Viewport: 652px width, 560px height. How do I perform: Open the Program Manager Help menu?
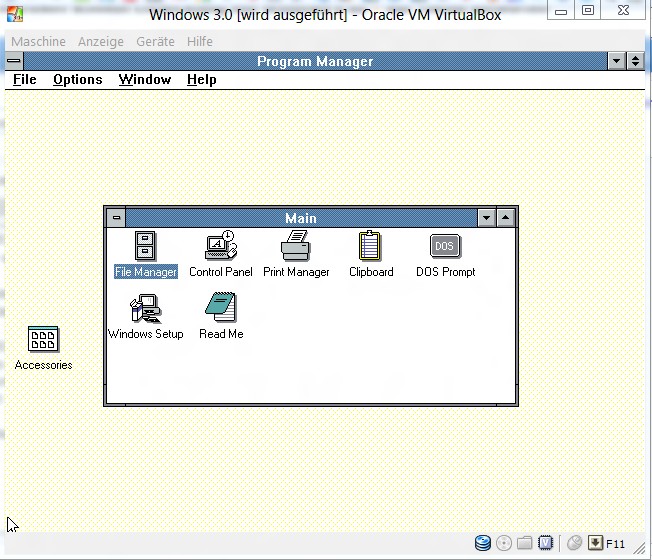click(202, 79)
